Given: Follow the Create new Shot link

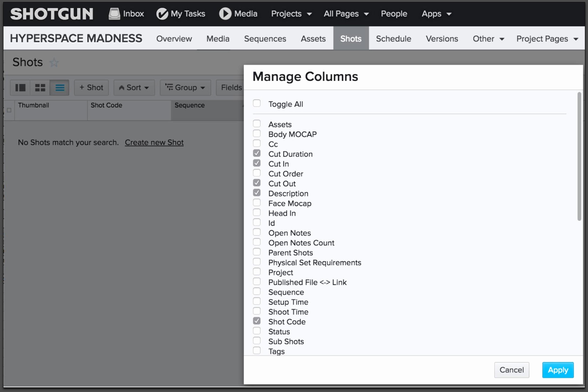Looking at the screenshot, I should pyautogui.click(x=154, y=142).
